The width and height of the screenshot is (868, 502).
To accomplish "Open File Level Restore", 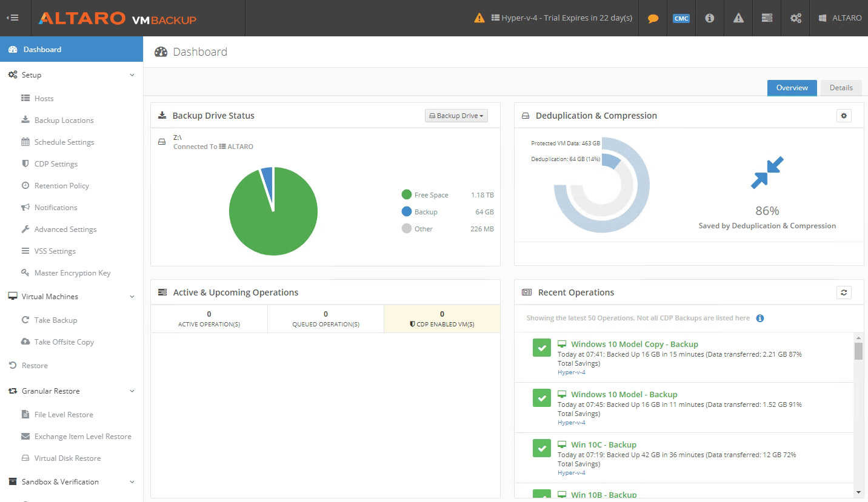I will [64, 414].
